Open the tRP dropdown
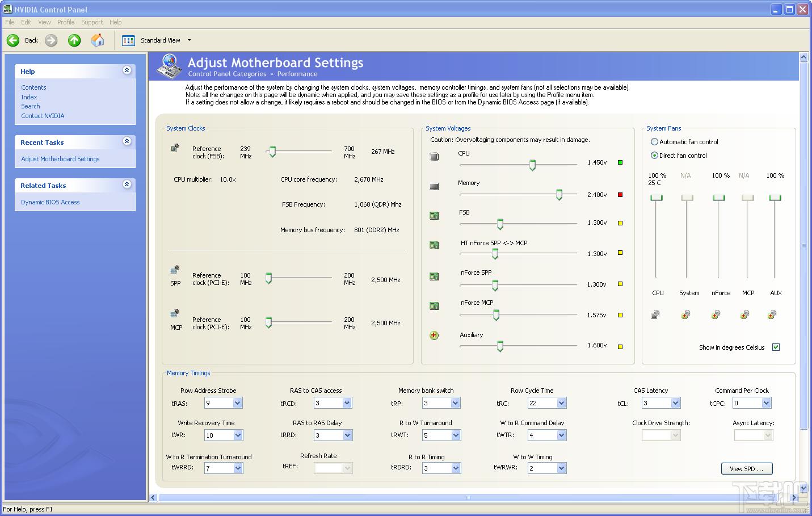This screenshot has width=812, height=516. tap(456, 403)
